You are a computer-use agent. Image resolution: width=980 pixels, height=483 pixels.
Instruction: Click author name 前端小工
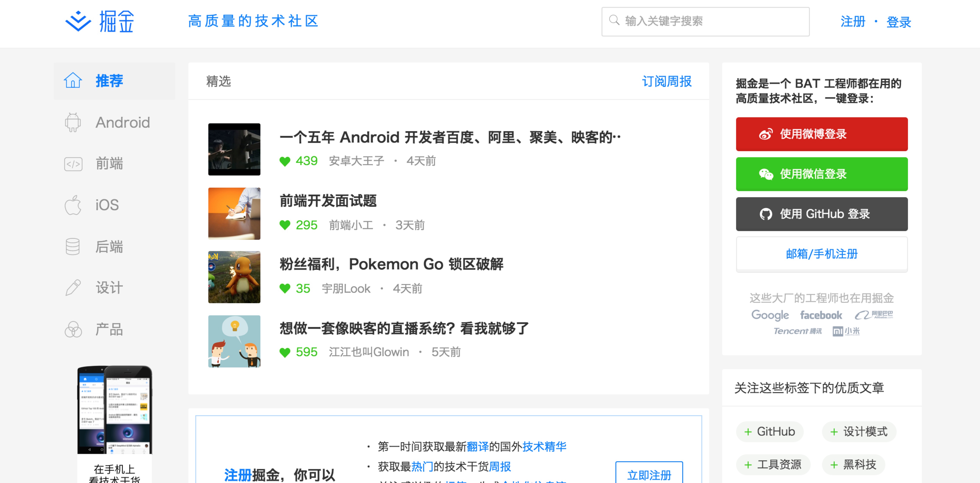[351, 225]
